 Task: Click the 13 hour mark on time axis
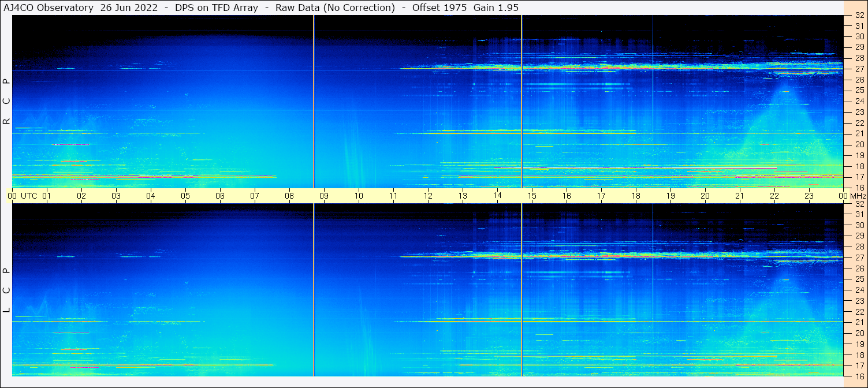463,196
